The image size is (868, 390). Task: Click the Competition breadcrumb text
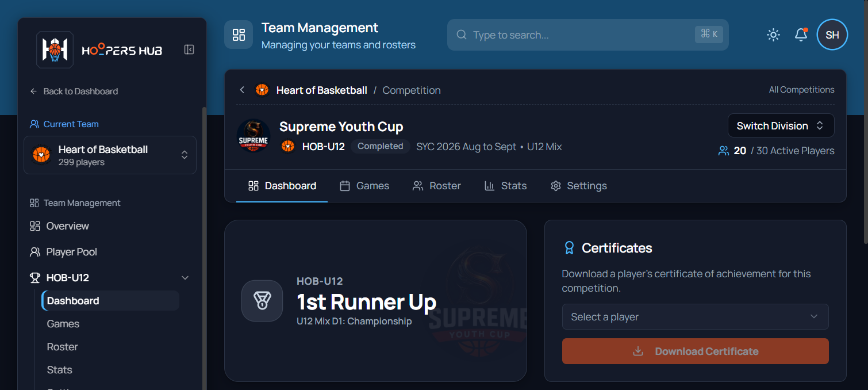[x=412, y=90]
